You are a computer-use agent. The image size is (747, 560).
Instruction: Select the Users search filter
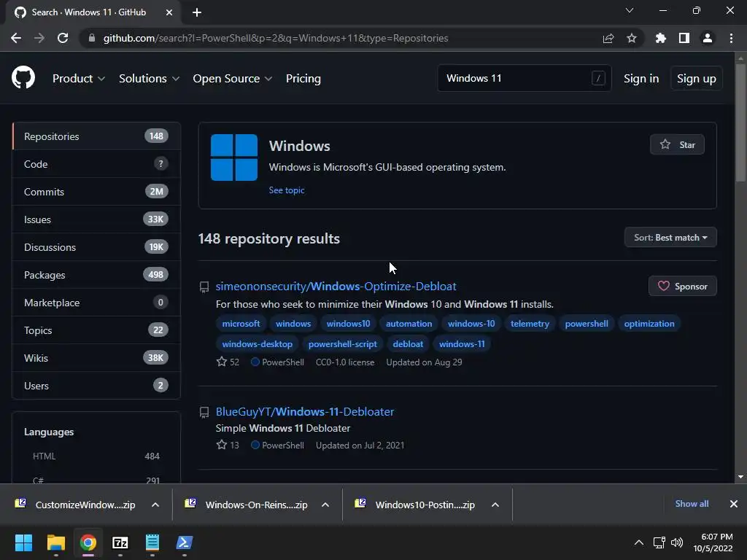point(96,385)
